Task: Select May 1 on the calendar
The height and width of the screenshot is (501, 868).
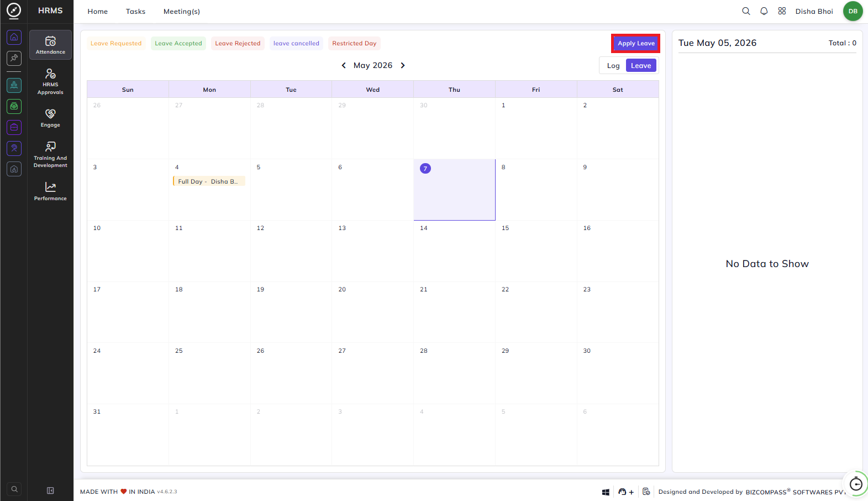Action: point(536,128)
